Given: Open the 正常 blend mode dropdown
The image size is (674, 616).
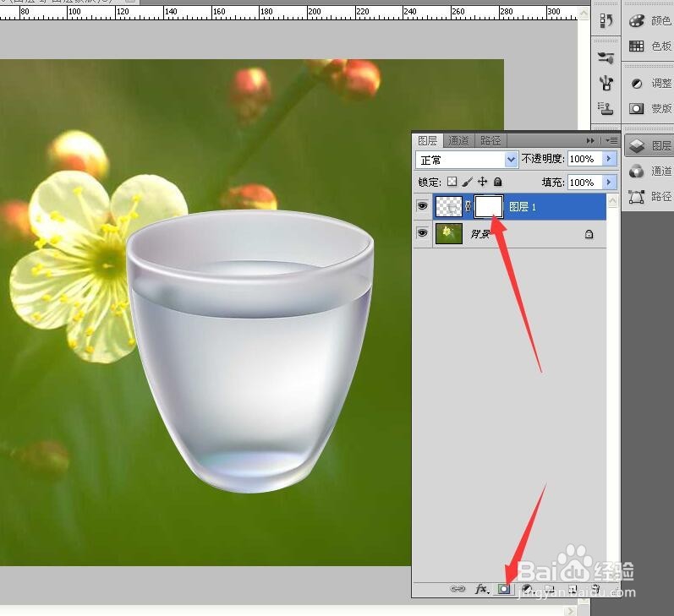Looking at the screenshot, I should [466, 160].
